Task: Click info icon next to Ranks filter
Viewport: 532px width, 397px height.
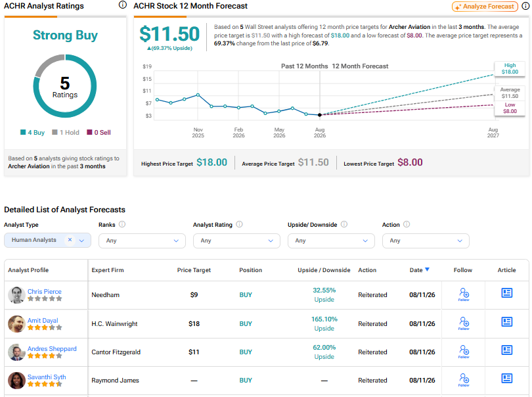Action: tap(122, 224)
